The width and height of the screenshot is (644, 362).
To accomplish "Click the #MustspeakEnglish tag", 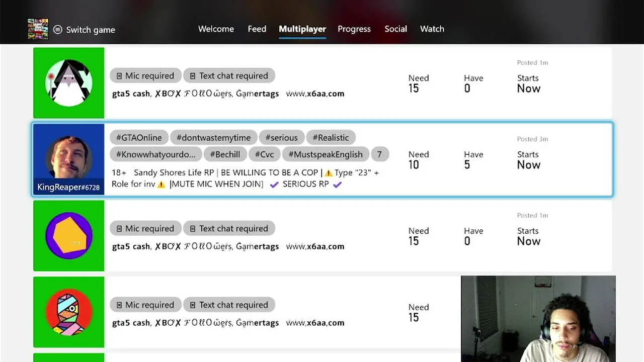I will pos(326,154).
